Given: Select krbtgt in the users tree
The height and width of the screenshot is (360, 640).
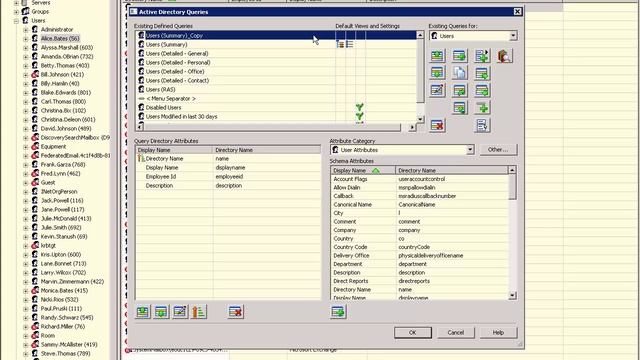Looking at the screenshot, I should 48,245.
